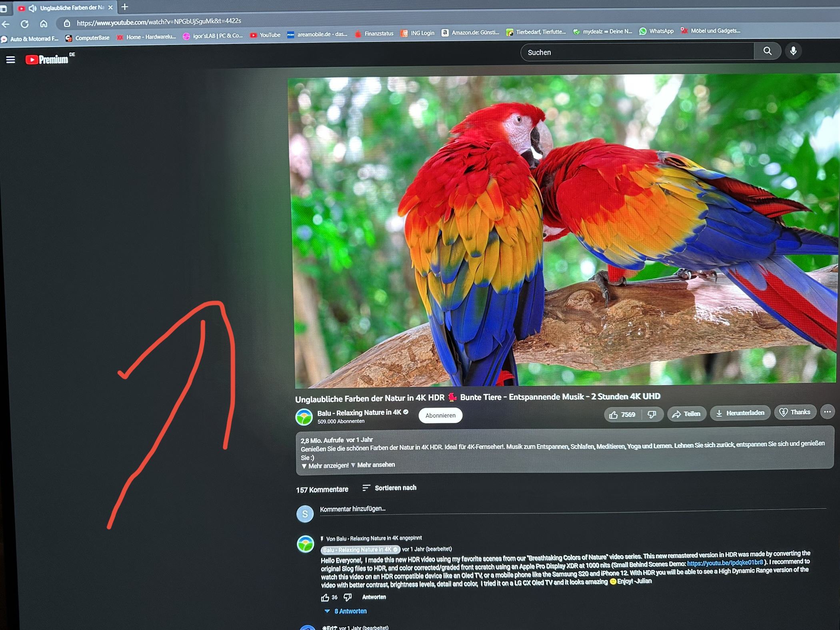Like the pinned comment
Screen dimensions: 840x630
pyautogui.click(x=325, y=598)
